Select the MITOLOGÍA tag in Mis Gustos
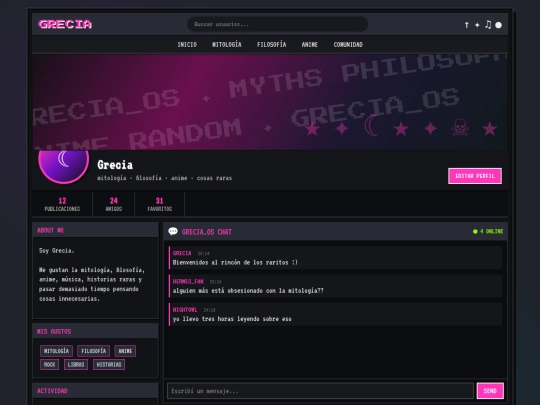 coord(56,351)
